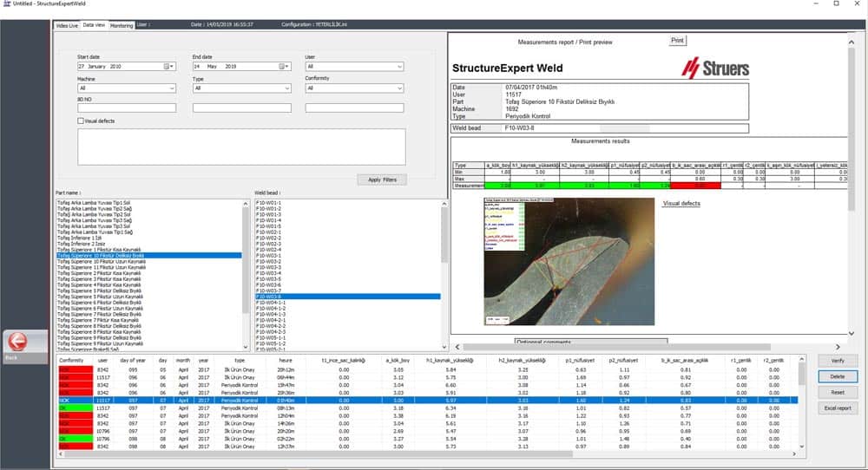The image size is (868, 470).
Task: Open the End date calendar picker
Action: click(284, 67)
